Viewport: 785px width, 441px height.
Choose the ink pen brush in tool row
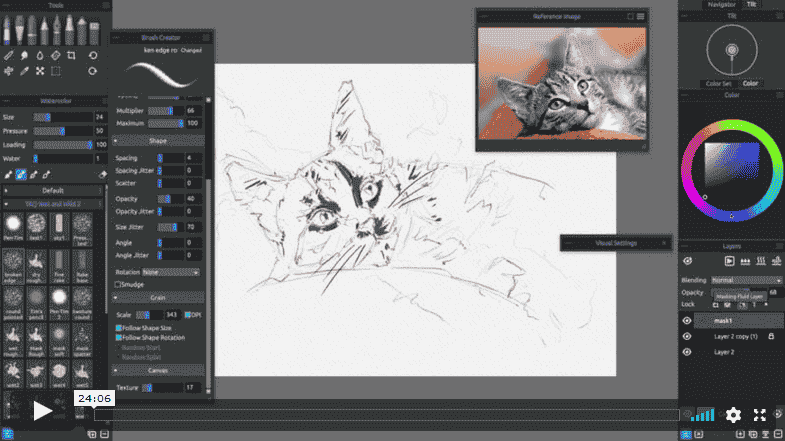(x=57, y=30)
